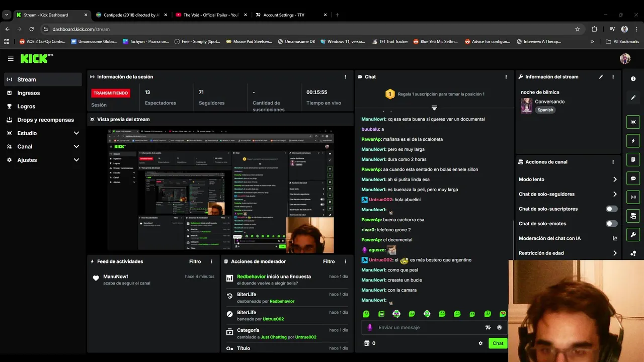
Task: Toggle the broadcast signal widget icon in sidebar
Action: 633,197
